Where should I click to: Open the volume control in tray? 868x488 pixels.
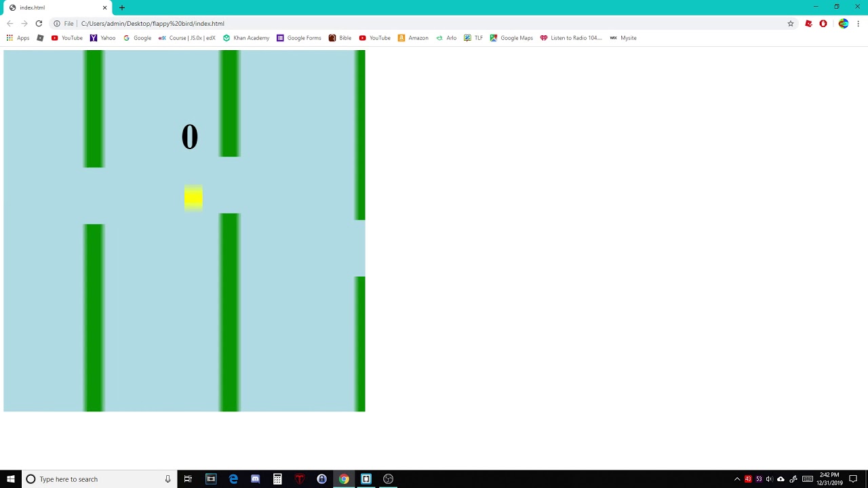[x=769, y=479]
